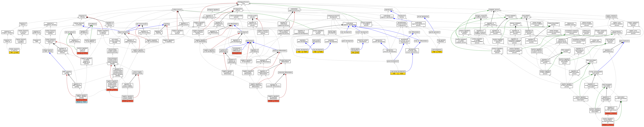The height and width of the screenshot is (127, 644).
Task: Click the 'immune system process' node
Action: 253,17
